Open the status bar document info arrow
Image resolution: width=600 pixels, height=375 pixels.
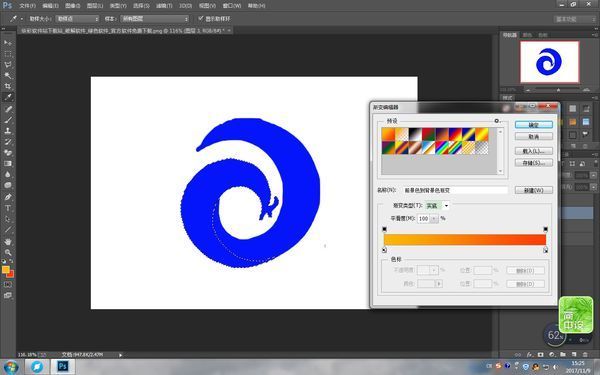tap(120, 355)
